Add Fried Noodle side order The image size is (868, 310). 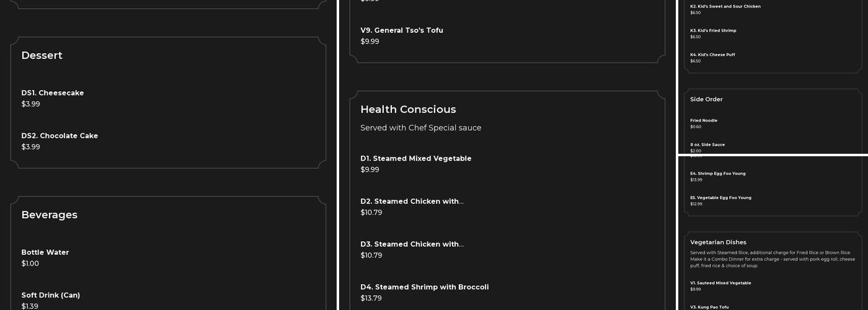pyautogui.click(x=704, y=120)
